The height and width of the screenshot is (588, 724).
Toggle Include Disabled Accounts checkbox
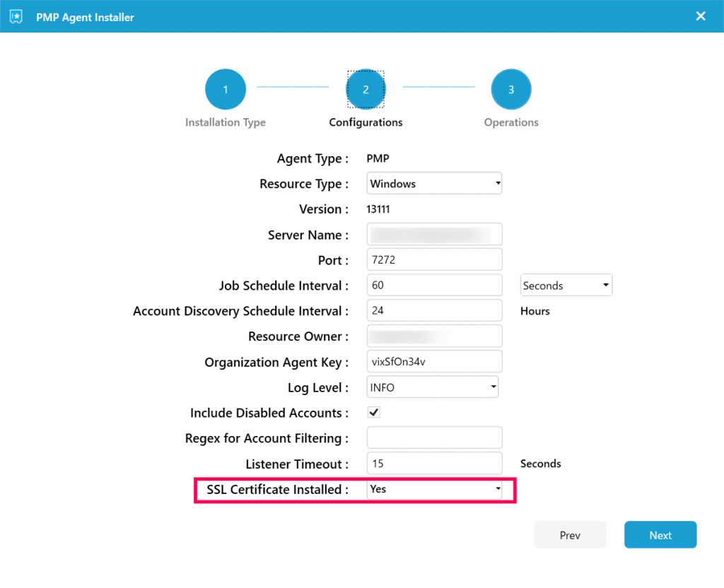coord(374,412)
